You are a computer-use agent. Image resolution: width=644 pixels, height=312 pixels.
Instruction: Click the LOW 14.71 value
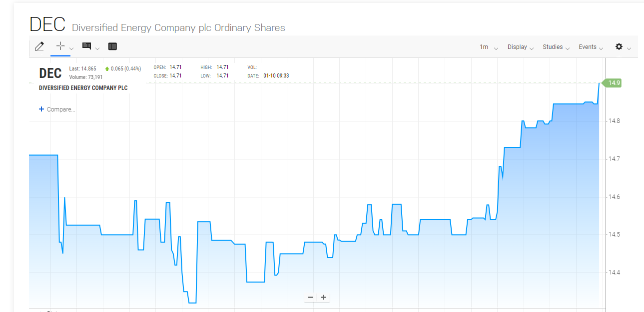[222, 76]
